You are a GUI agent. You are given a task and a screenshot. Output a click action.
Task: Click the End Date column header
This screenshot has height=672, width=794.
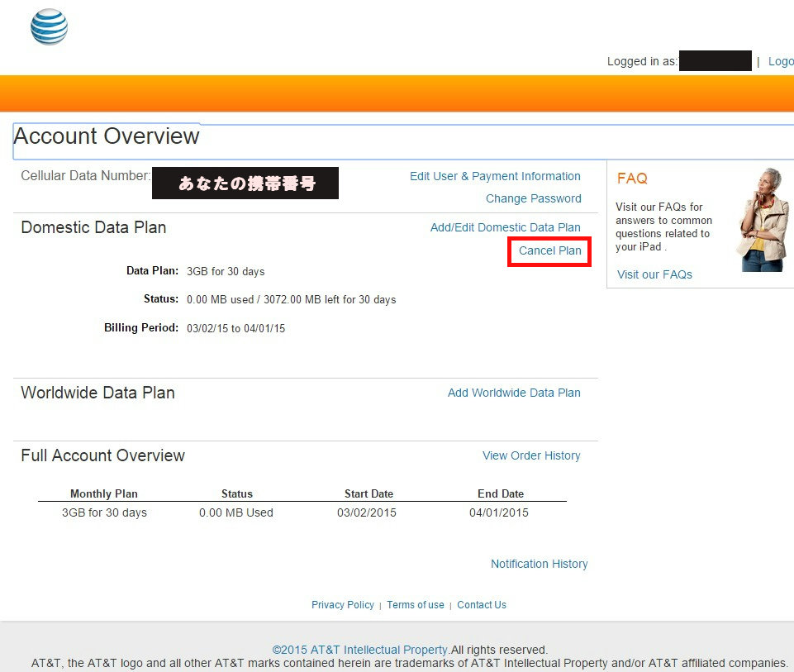point(501,493)
